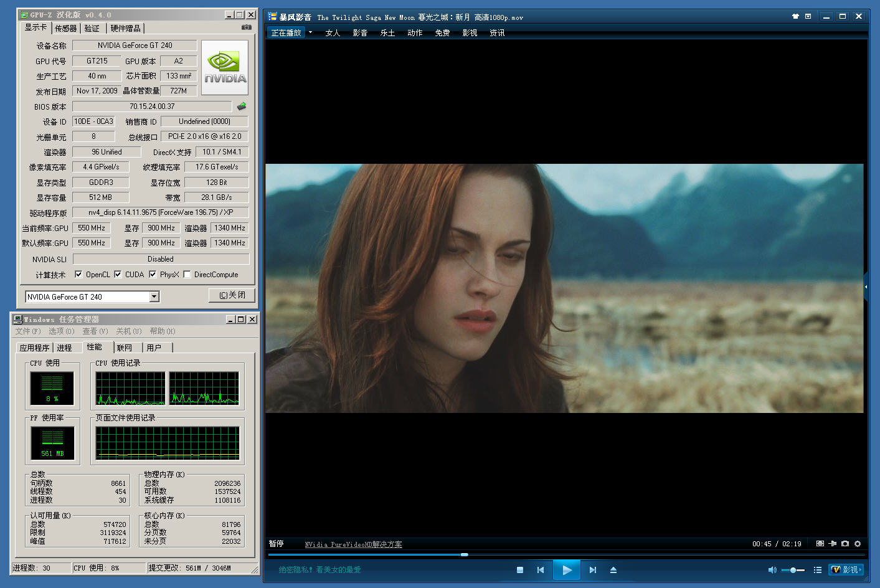880x588 pixels.
Task: Open the 动作 channel in the player
Action: (415, 33)
